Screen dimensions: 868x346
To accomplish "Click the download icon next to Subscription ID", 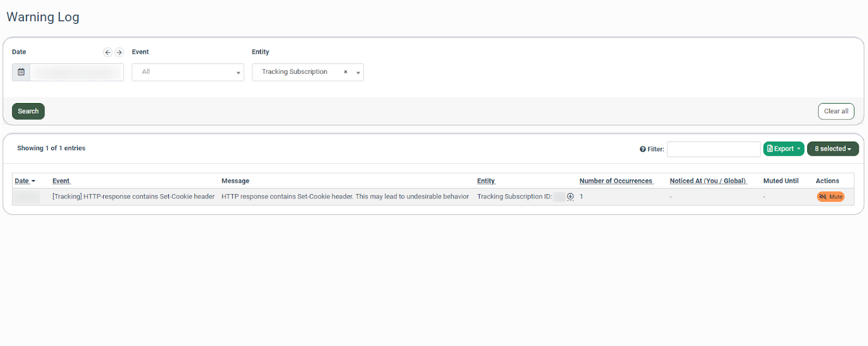I will click(570, 197).
